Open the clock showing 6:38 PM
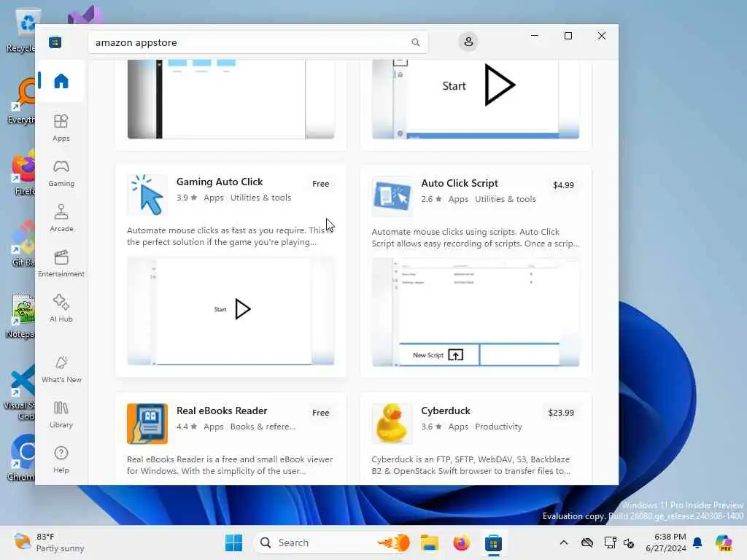 (x=665, y=542)
